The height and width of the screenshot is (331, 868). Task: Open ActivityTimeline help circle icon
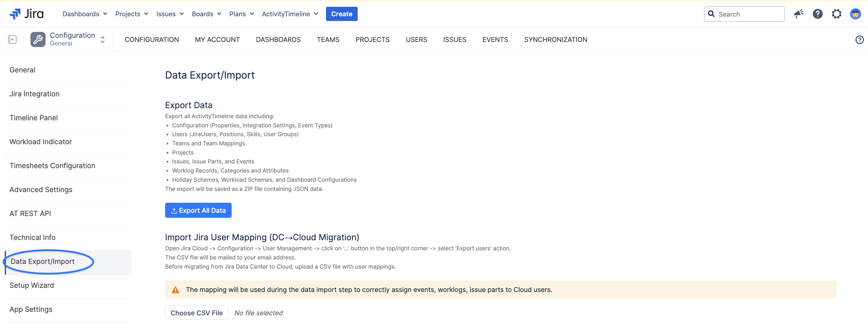click(x=859, y=40)
